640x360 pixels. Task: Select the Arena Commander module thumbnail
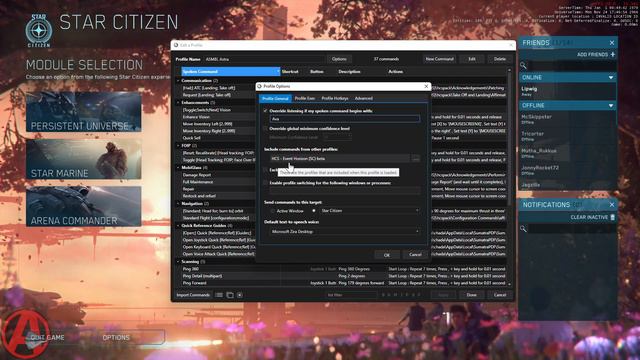point(84,207)
